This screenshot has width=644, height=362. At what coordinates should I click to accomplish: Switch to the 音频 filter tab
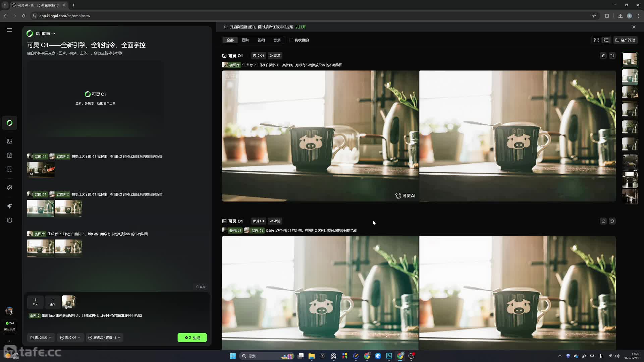(x=277, y=40)
